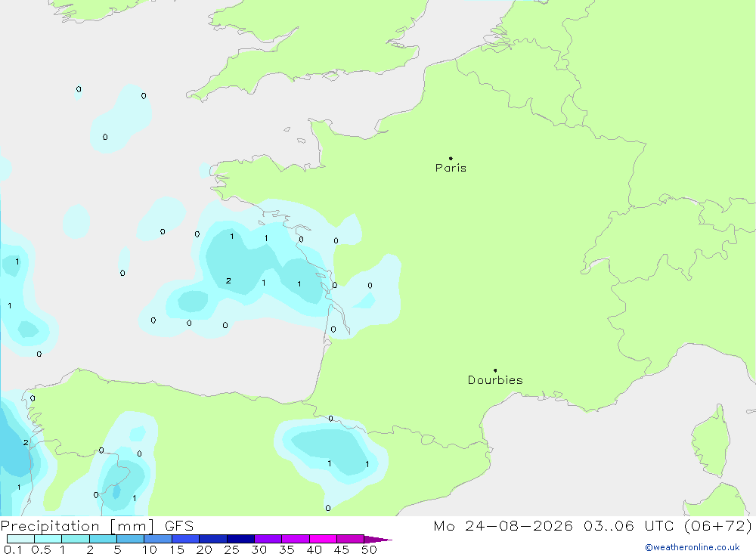Open the weatheronline.co.uk copyright link
The width and height of the screenshot is (756, 554).
pos(692,547)
